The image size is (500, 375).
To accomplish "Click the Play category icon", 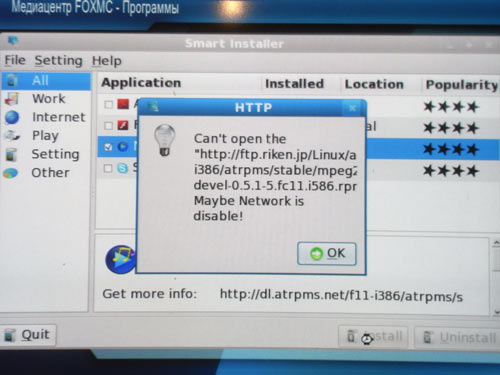I will pos(12,135).
